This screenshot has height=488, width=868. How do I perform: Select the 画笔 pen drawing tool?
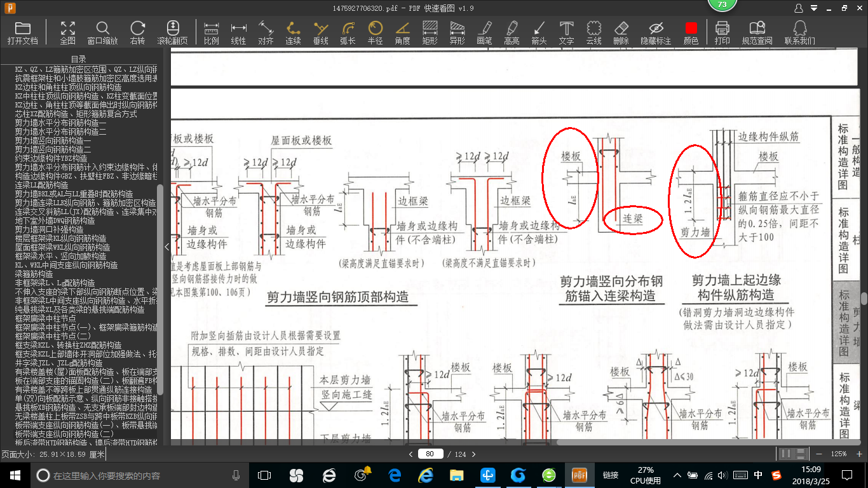[484, 32]
